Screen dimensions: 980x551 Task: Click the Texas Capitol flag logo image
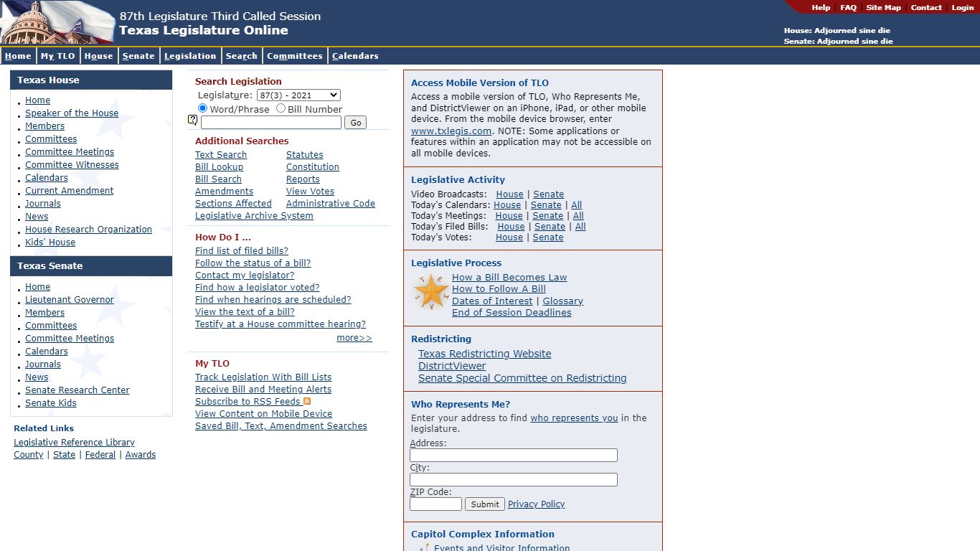click(58, 22)
